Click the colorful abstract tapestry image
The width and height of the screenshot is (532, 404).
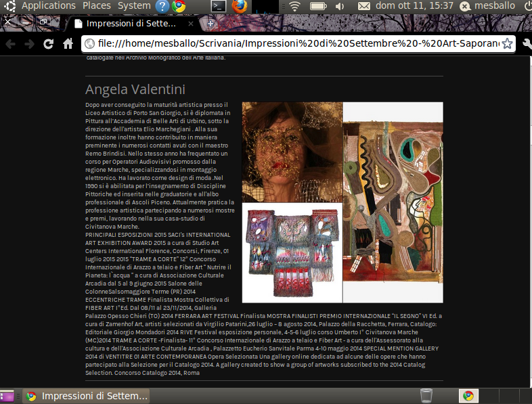(393, 202)
